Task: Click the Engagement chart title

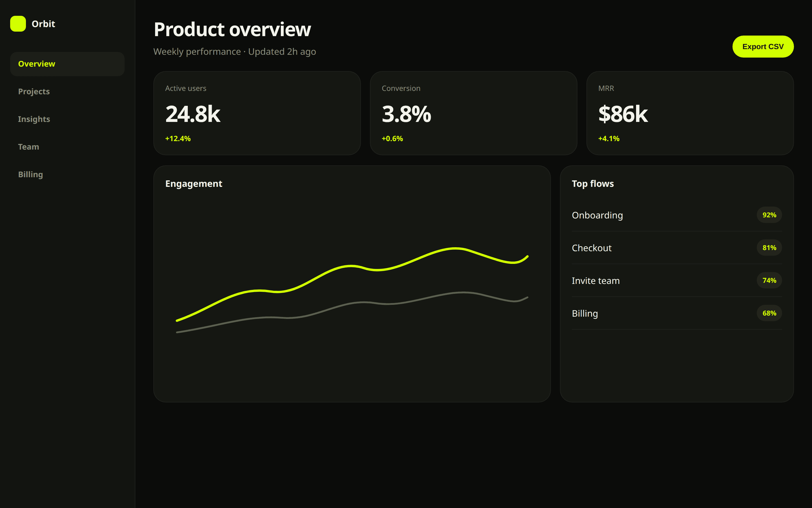Action: (x=194, y=184)
